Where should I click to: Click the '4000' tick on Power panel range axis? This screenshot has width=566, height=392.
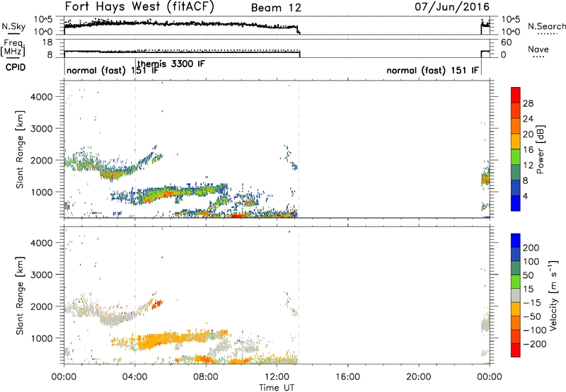(x=41, y=97)
